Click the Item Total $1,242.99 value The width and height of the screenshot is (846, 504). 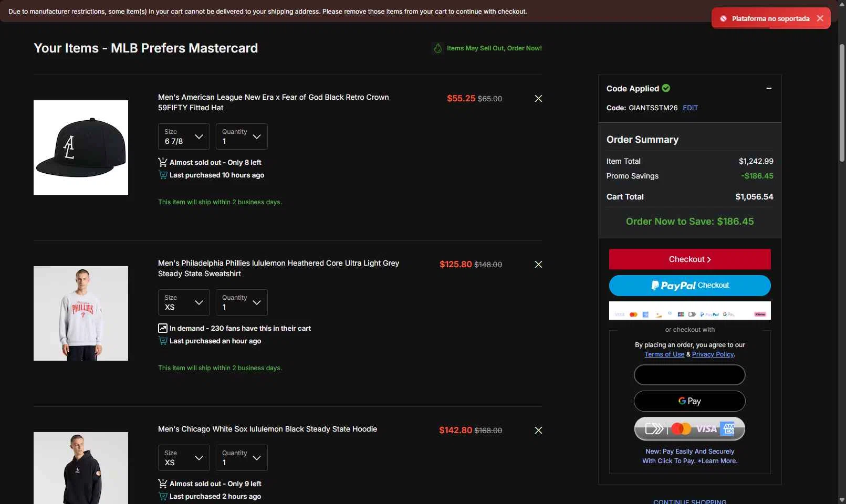click(756, 161)
